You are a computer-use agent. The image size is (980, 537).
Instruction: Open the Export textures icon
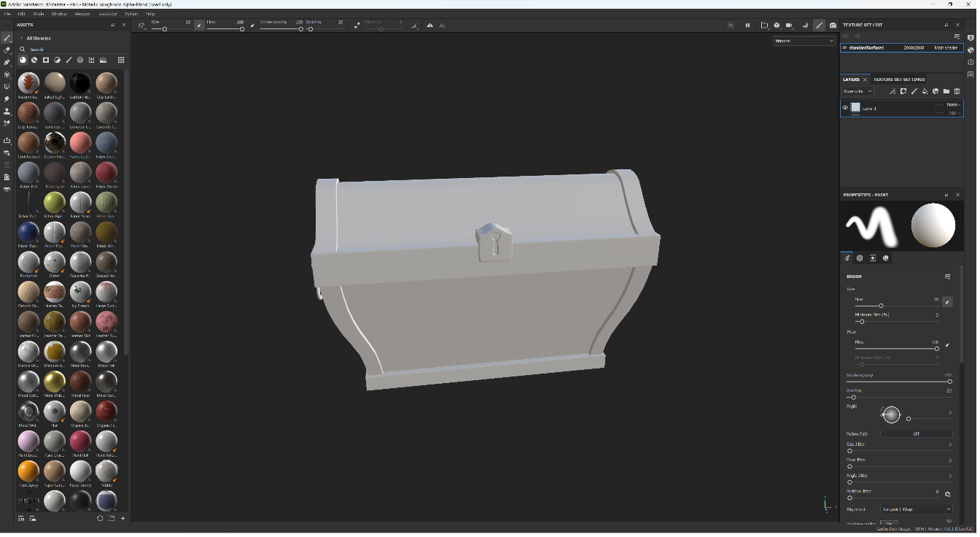[7, 141]
